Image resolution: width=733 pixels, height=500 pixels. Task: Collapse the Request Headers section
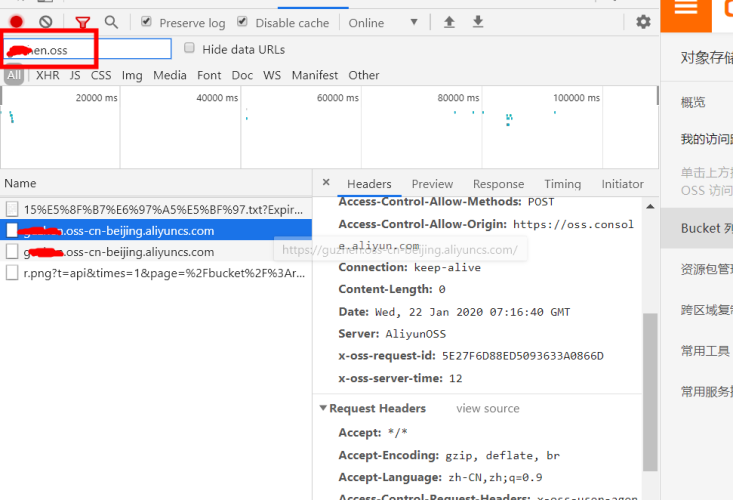coord(324,408)
